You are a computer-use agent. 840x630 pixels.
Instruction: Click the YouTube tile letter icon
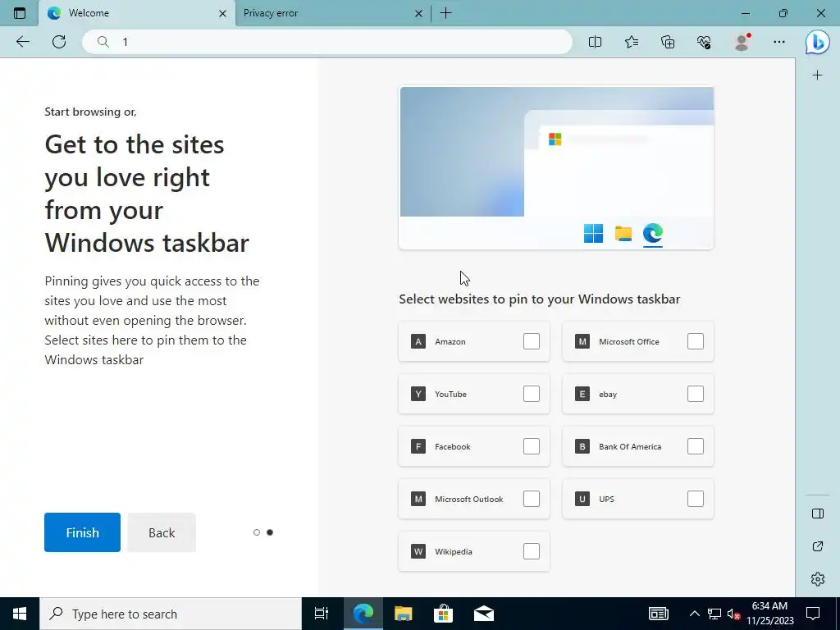(418, 394)
